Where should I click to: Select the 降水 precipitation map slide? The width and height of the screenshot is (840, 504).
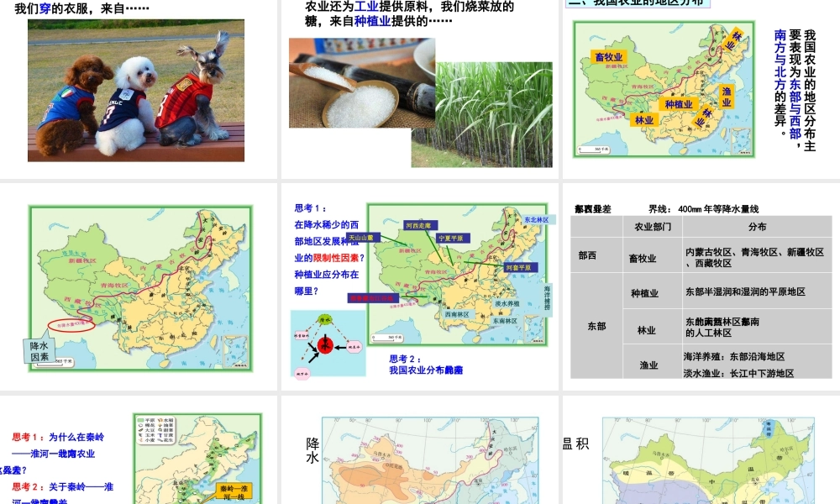click(x=420, y=450)
